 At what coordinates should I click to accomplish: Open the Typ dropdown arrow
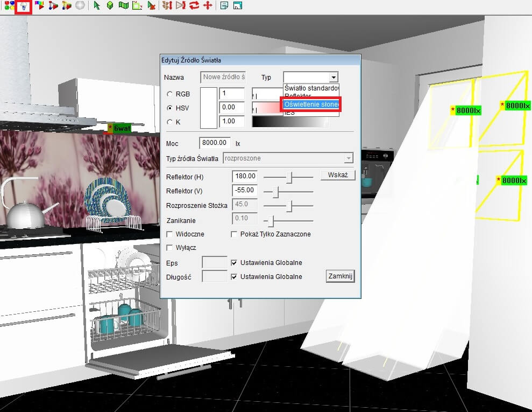click(334, 78)
